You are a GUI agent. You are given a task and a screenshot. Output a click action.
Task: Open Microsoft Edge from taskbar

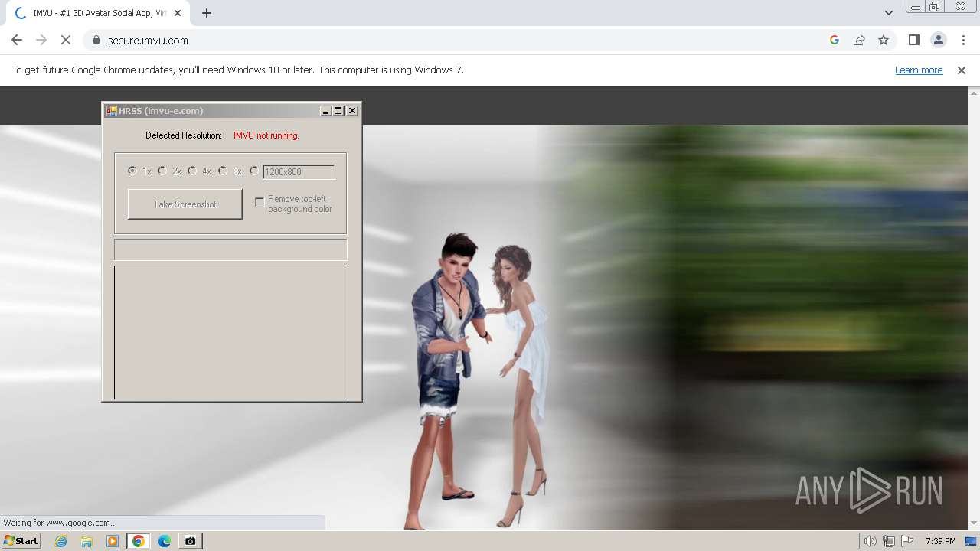165,541
